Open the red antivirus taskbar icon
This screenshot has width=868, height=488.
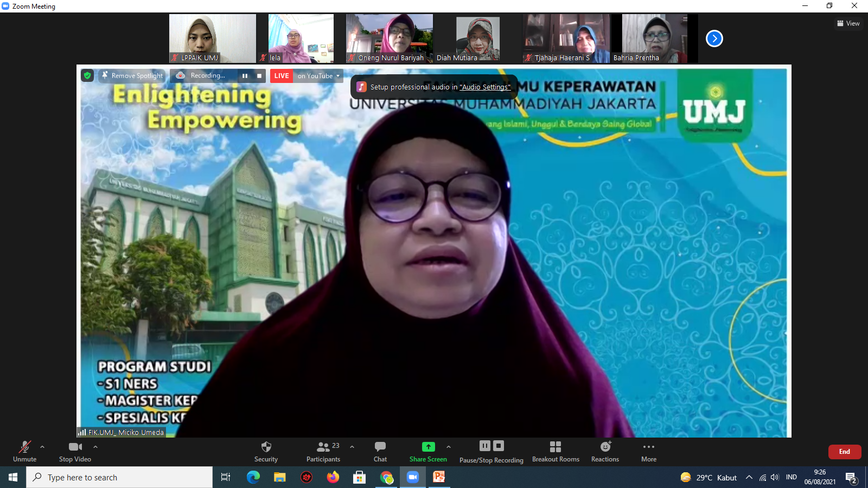coord(307,477)
